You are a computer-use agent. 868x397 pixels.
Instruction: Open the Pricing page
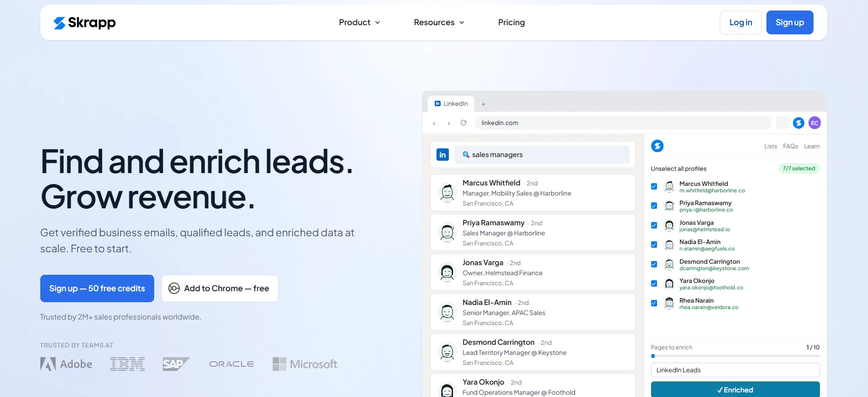click(x=512, y=22)
